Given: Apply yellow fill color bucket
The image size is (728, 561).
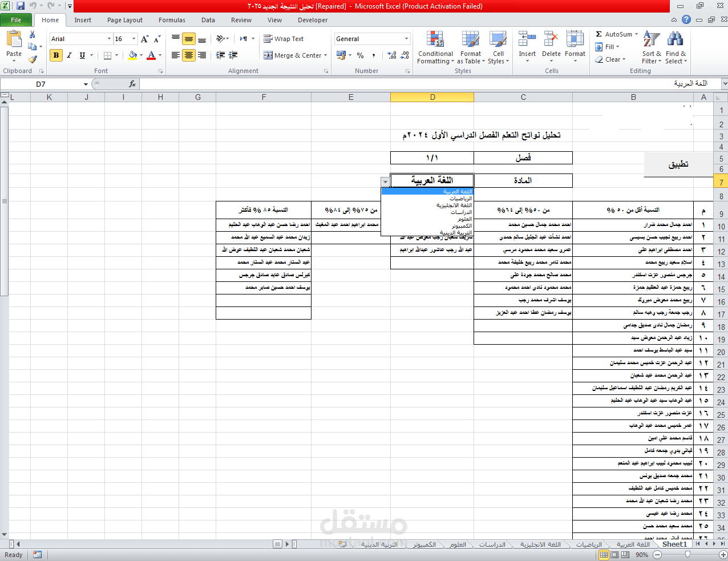Looking at the screenshot, I should [x=132, y=55].
